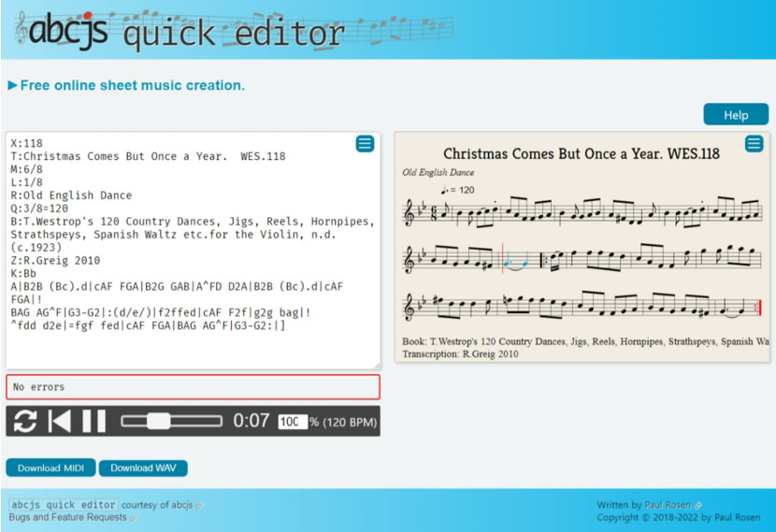This screenshot has height=532, width=776.
Task: Open the sheet music hamburger menu
Action: (x=754, y=144)
